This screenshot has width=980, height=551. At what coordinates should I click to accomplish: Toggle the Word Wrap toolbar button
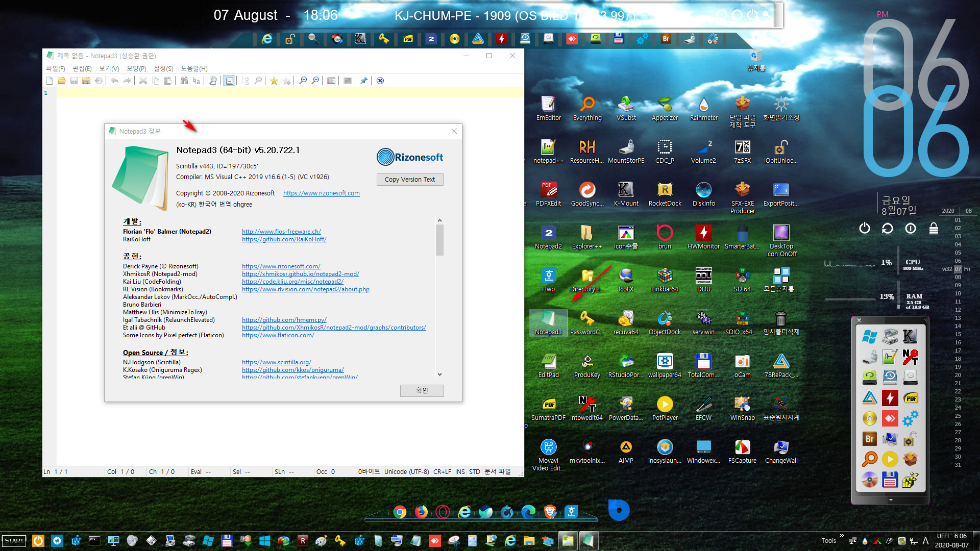(230, 81)
